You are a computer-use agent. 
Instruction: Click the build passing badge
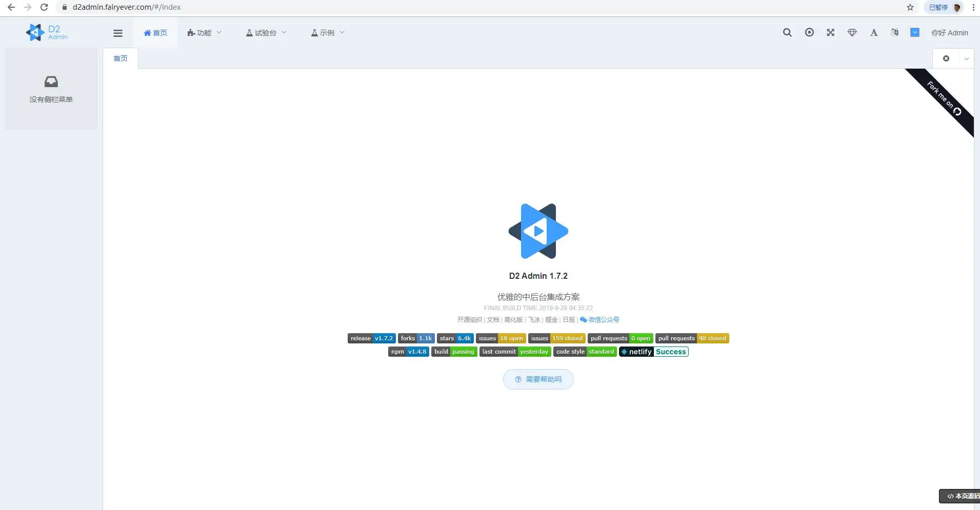click(454, 352)
